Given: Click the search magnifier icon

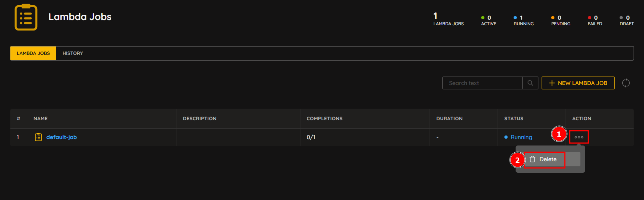Looking at the screenshot, I should (530, 83).
